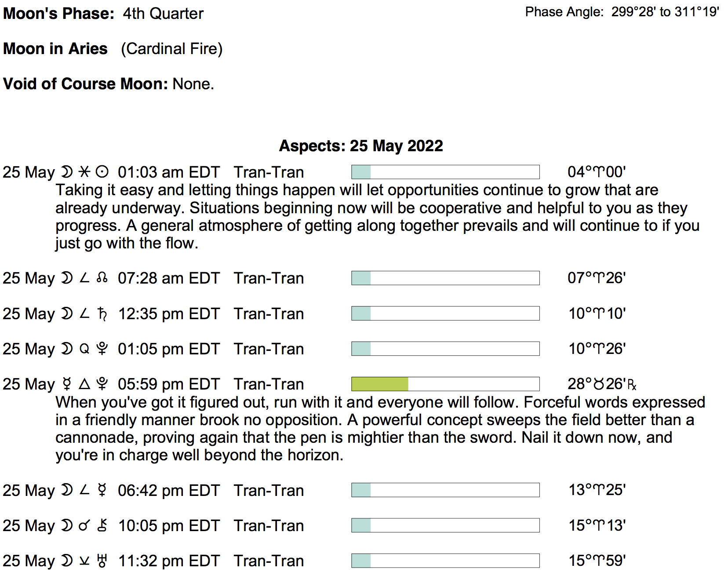The image size is (728, 583).
Task: Click the strength bar in the 11:32 pm row
Action: [x=445, y=561]
